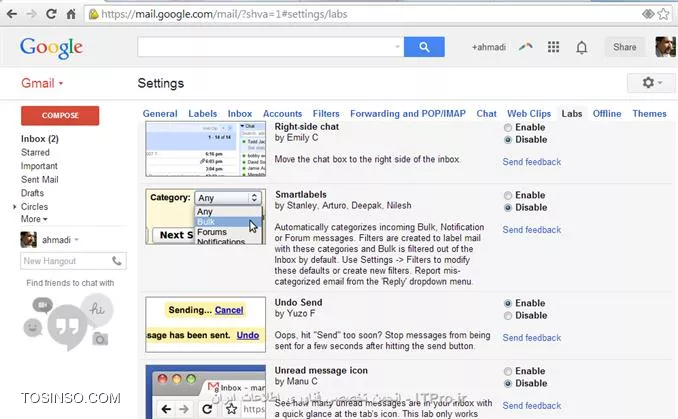Expand the More labels list
The width and height of the screenshot is (678, 419).
tap(34, 219)
